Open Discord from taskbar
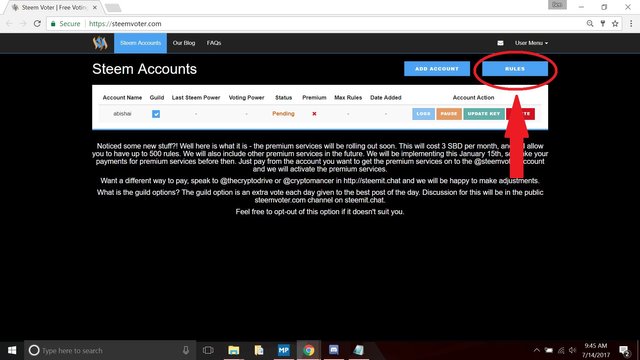This screenshot has width=640, height=360. 334,350
